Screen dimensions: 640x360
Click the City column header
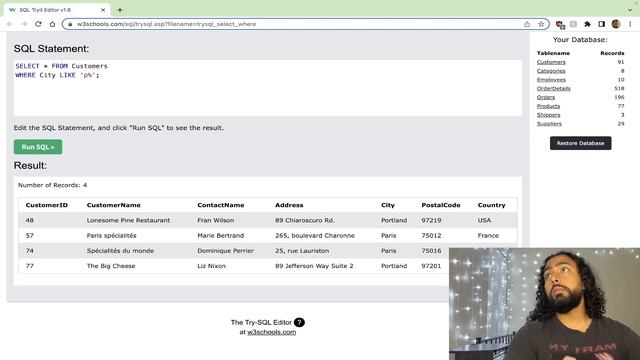pyautogui.click(x=388, y=205)
